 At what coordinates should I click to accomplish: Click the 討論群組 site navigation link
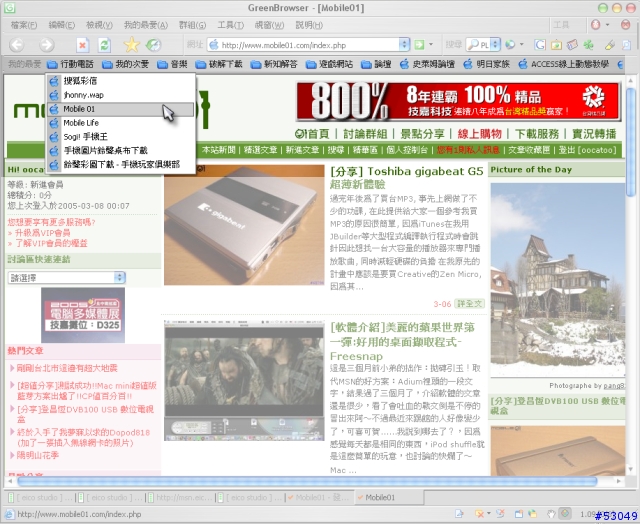click(x=365, y=134)
